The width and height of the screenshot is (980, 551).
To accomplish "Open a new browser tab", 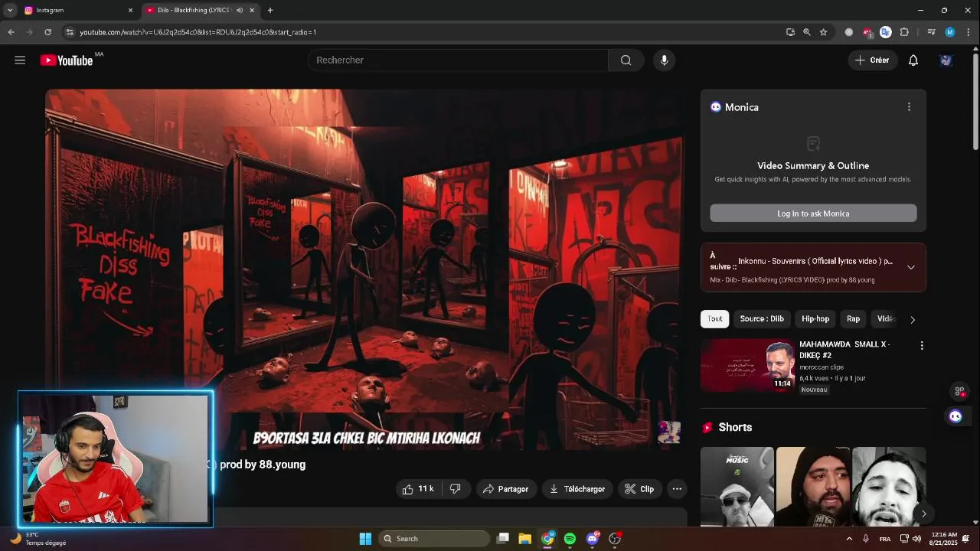I will click(270, 10).
